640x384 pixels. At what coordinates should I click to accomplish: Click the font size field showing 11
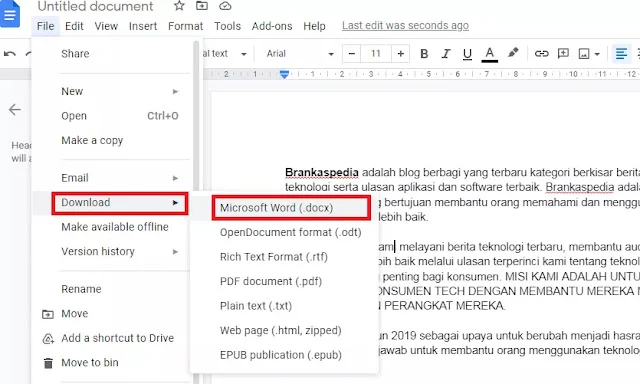pyautogui.click(x=376, y=53)
